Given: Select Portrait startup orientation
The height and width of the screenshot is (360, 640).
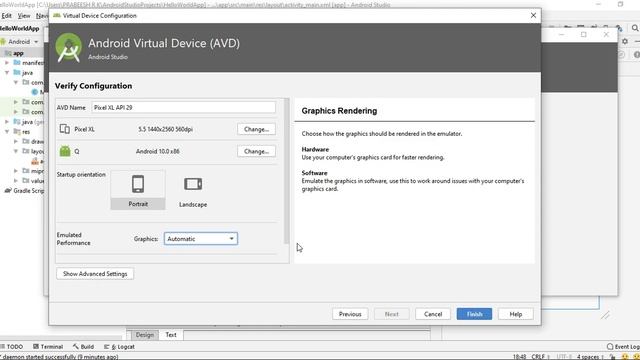Looking at the screenshot, I should click(138, 190).
